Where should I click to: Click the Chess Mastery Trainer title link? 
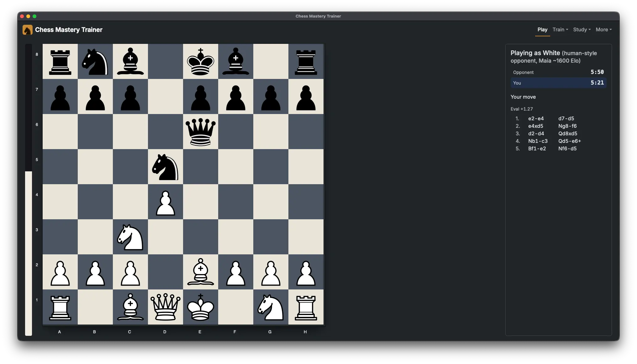(69, 30)
